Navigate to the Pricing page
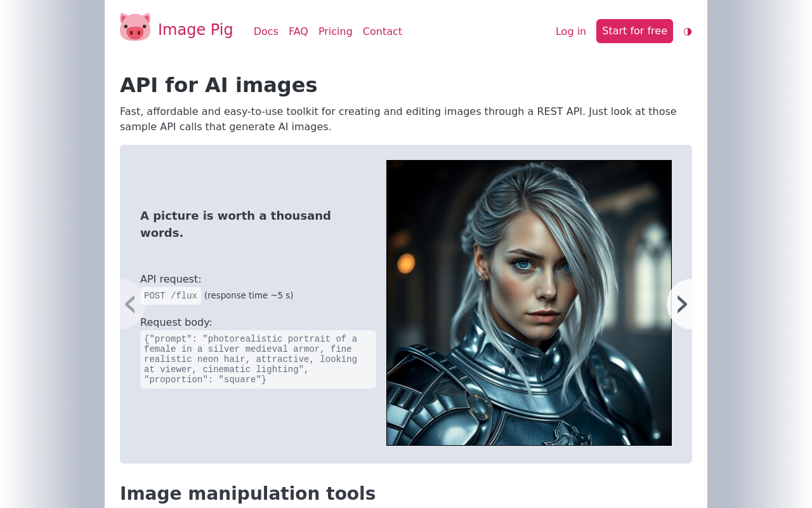The image size is (812, 508). coord(335,32)
